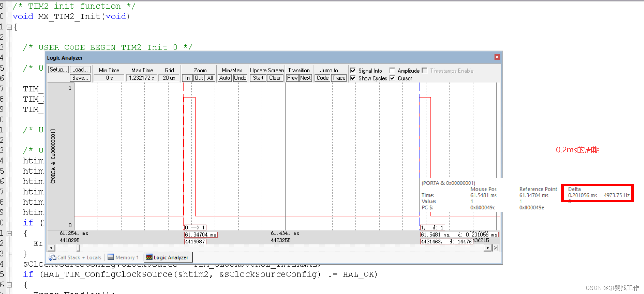
Task: Click the Logic Analyzer tab icon
Action: point(149,257)
